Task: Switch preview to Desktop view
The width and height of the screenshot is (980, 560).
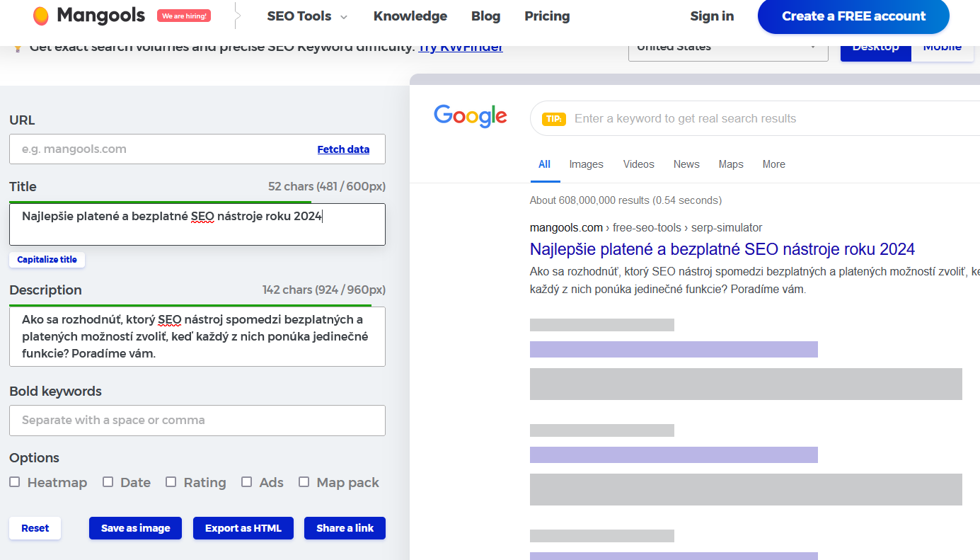Action: [x=876, y=50]
